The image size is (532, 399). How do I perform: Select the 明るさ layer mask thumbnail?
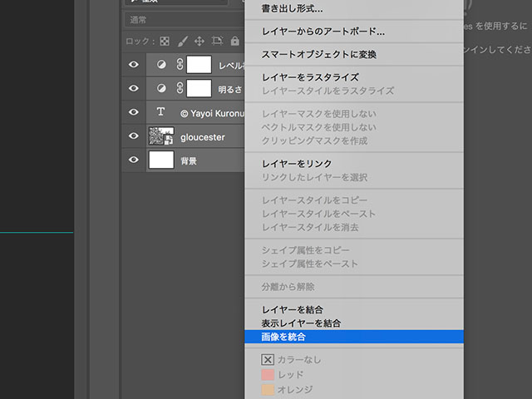pos(199,88)
